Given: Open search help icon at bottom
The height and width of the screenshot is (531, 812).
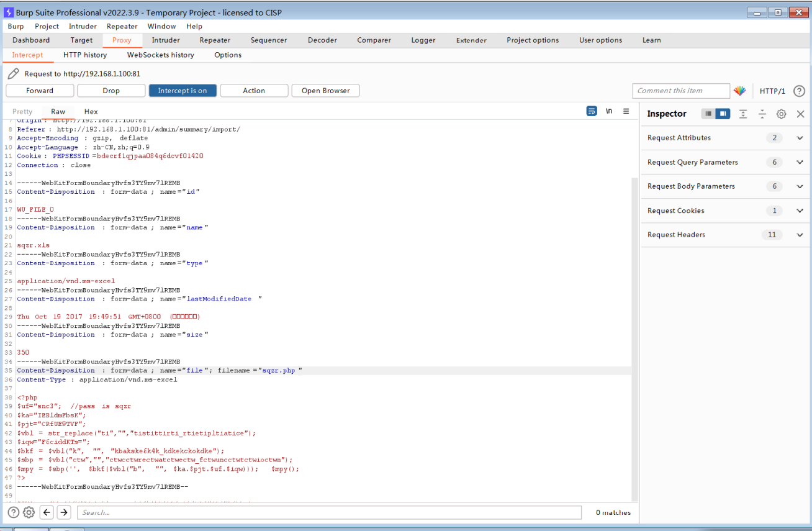Looking at the screenshot, I should (13, 512).
